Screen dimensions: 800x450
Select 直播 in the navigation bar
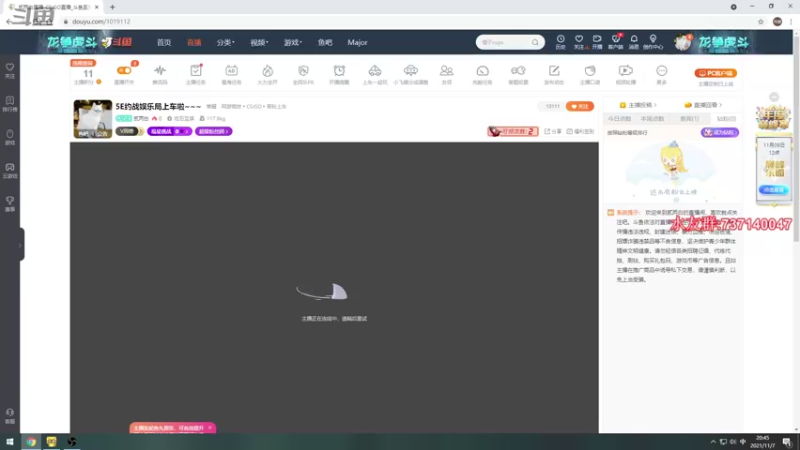click(194, 42)
